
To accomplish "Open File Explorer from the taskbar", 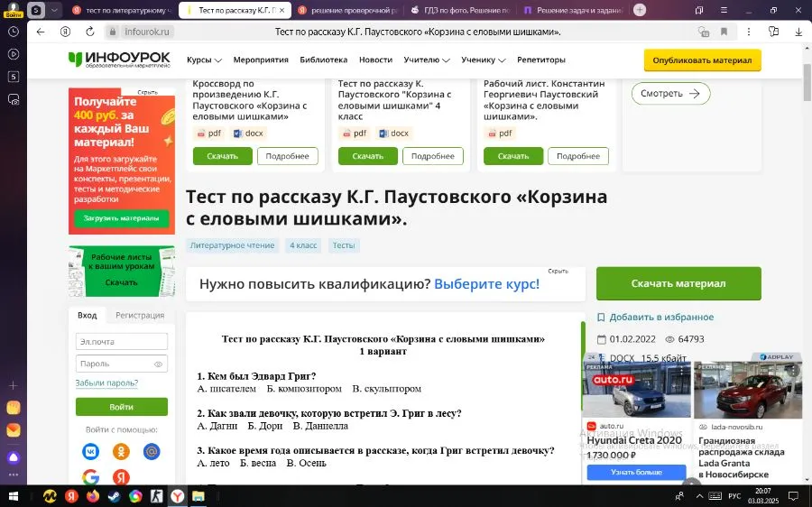I will (x=198, y=497).
